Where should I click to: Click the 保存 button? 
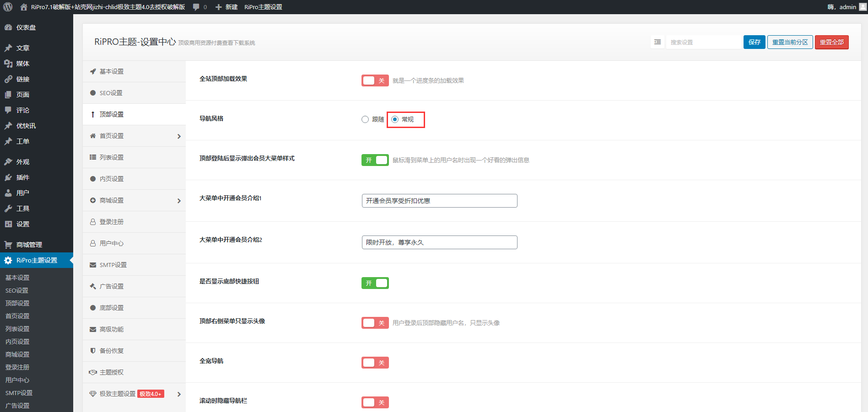[x=754, y=42]
